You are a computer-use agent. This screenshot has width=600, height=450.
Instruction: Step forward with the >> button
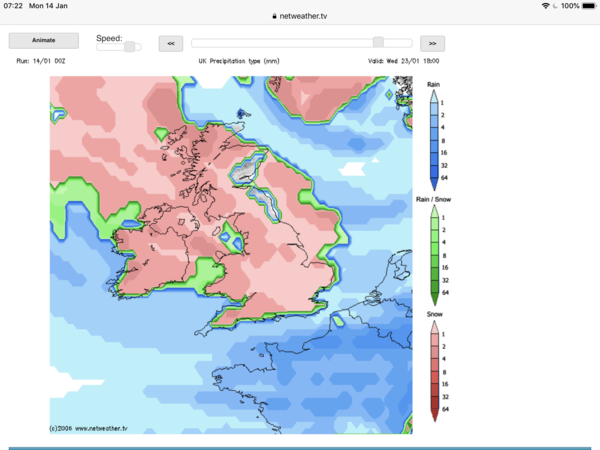pyautogui.click(x=432, y=43)
